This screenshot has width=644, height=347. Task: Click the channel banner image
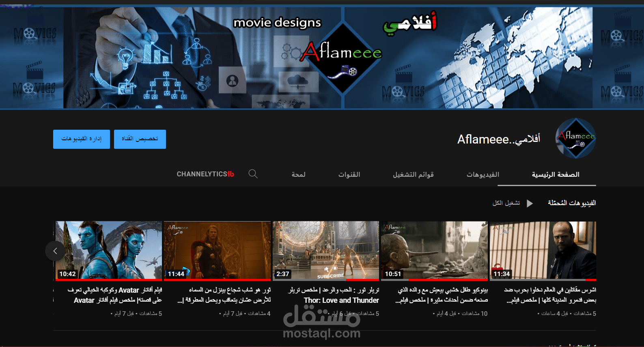(322, 58)
